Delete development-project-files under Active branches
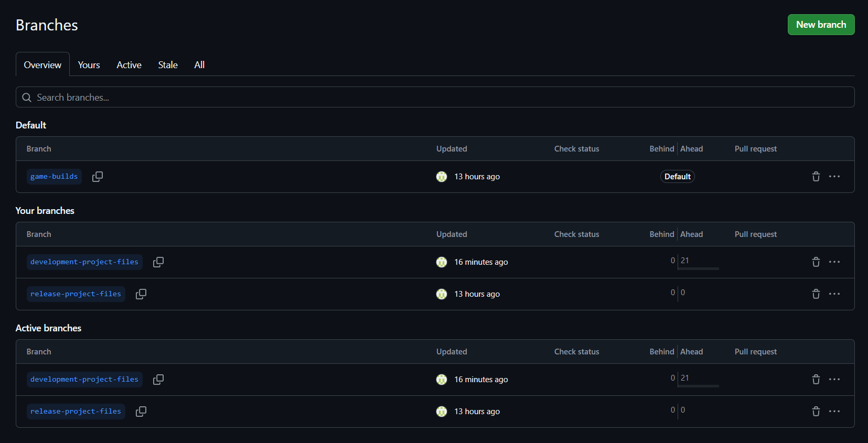The image size is (868, 443). coord(816,380)
